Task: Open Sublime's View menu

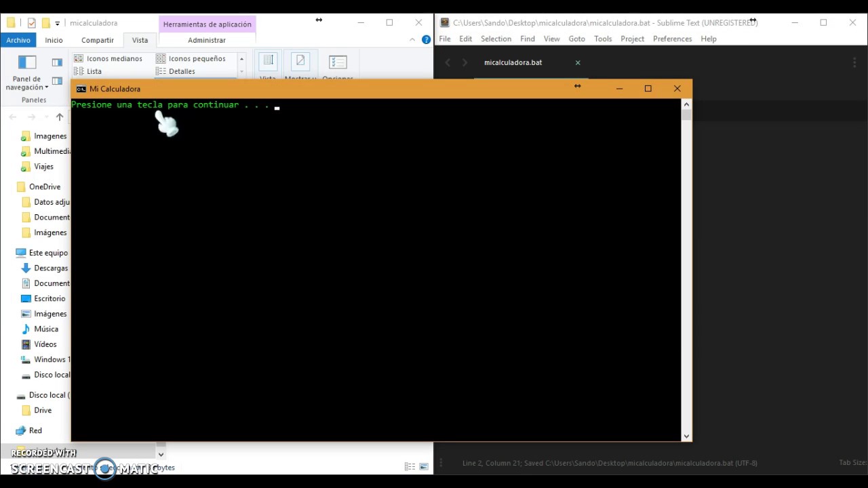Action: (x=552, y=39)
